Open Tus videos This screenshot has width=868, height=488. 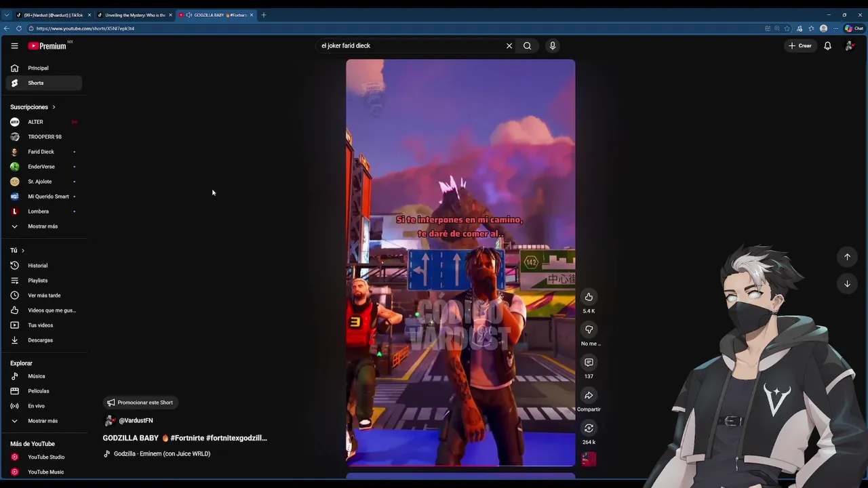coord(44,325)
